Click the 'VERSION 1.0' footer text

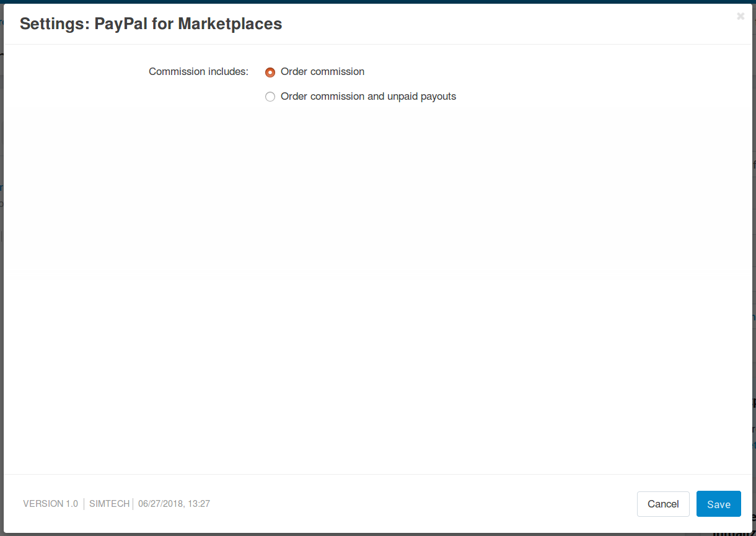51,504
